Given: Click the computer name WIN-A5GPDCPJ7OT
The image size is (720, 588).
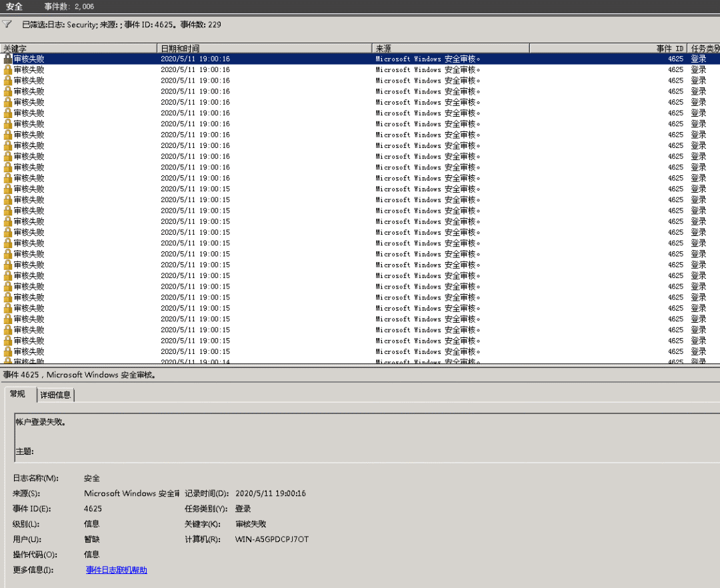Looking at the screenshot, I should [272, 539].
